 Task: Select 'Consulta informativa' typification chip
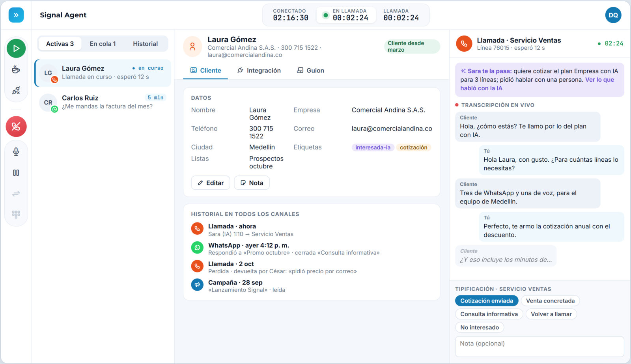[x=489, y=314]
